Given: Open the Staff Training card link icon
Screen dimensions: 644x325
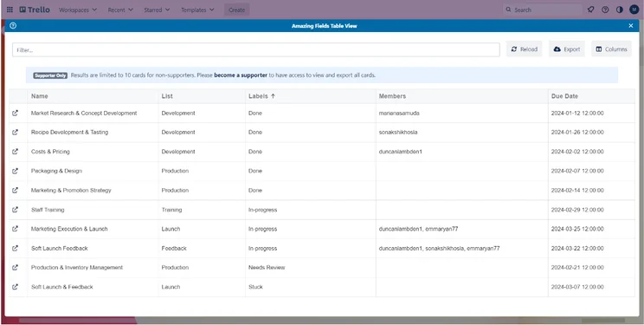Looking at the screenshot, I should tap(16, 210).
